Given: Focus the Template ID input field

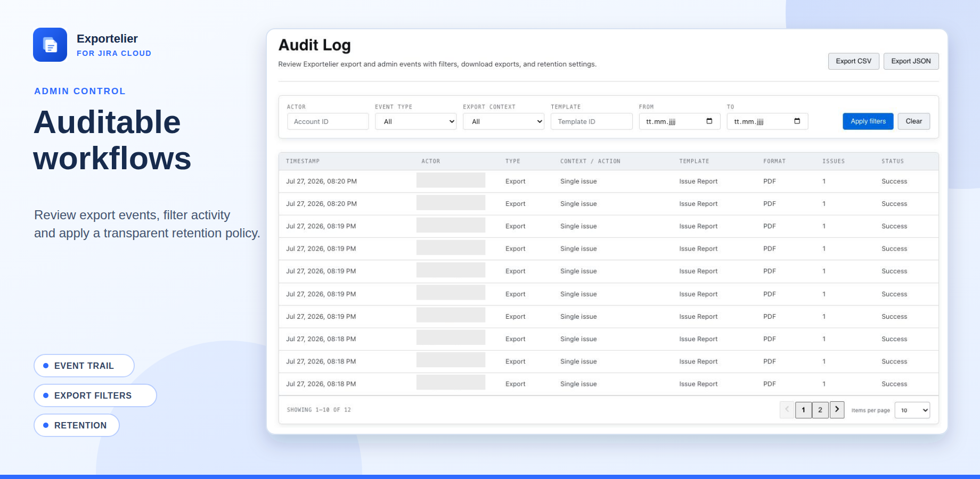Looking at the screenshot, I should coord(591,121).
